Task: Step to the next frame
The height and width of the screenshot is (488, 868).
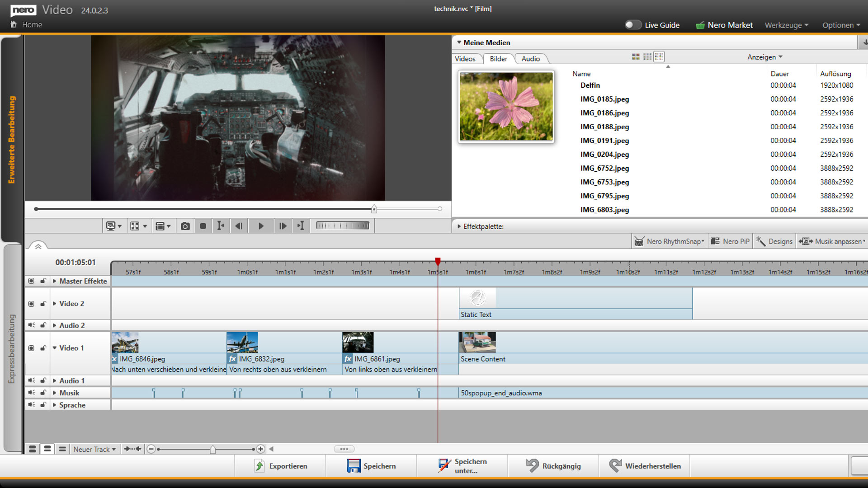Action: pyautogui.click(x=283, y=226)
